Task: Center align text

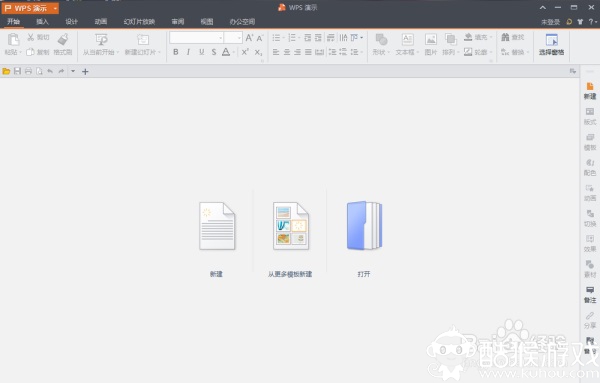Action: click(287, 52)
